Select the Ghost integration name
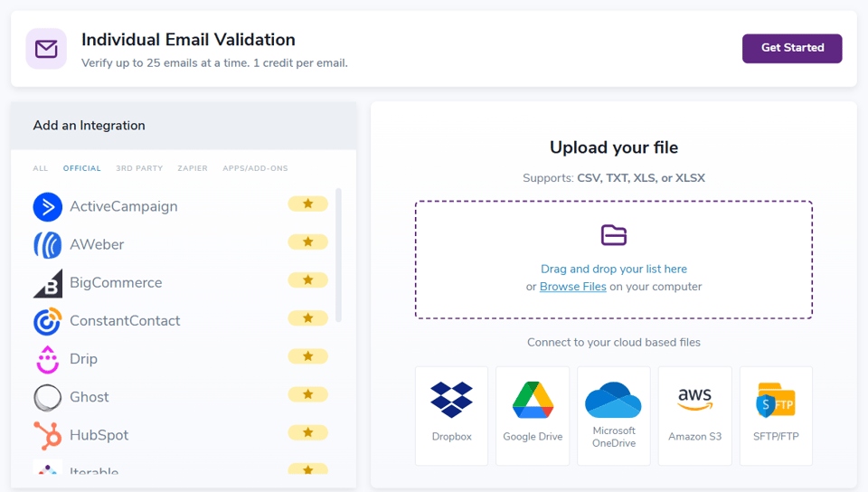Viewport: 868px width, 492px height. pos(90,397)
